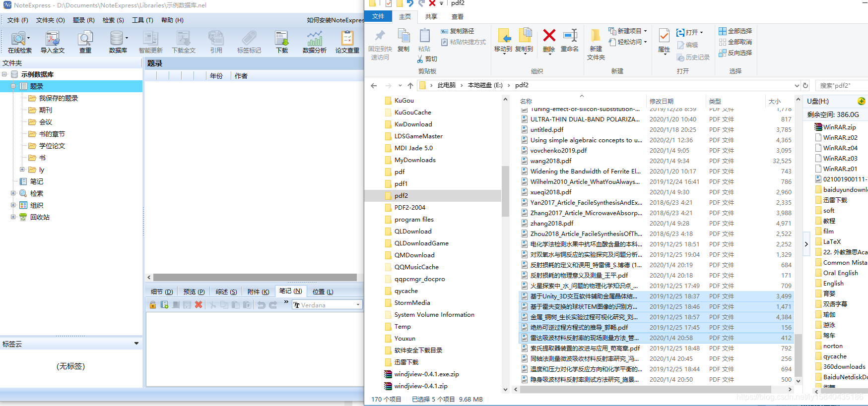Screen dimensions: 868x406
Task: Click the 引用 cite icon
Action: [x=216, y=42]
